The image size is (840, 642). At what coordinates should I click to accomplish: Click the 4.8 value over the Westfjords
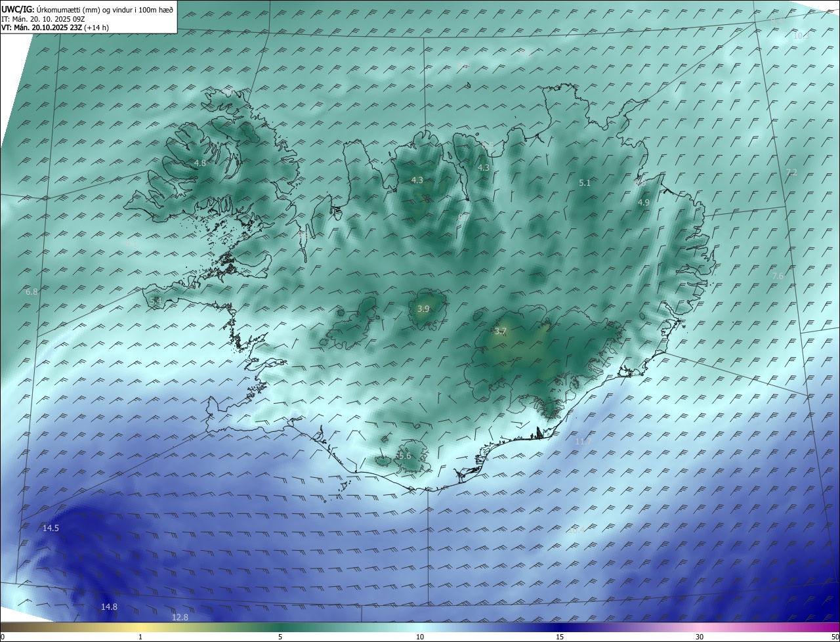[x=200, y=163]
